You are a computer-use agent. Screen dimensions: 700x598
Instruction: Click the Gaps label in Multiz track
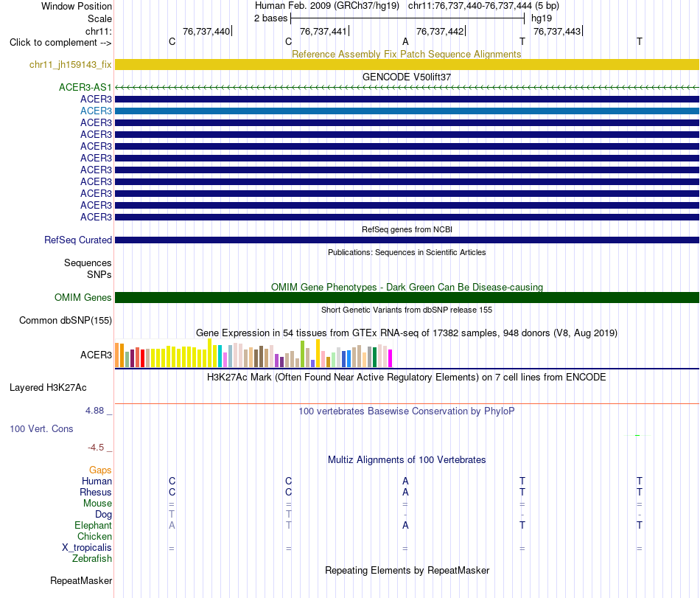pos(100,470)
